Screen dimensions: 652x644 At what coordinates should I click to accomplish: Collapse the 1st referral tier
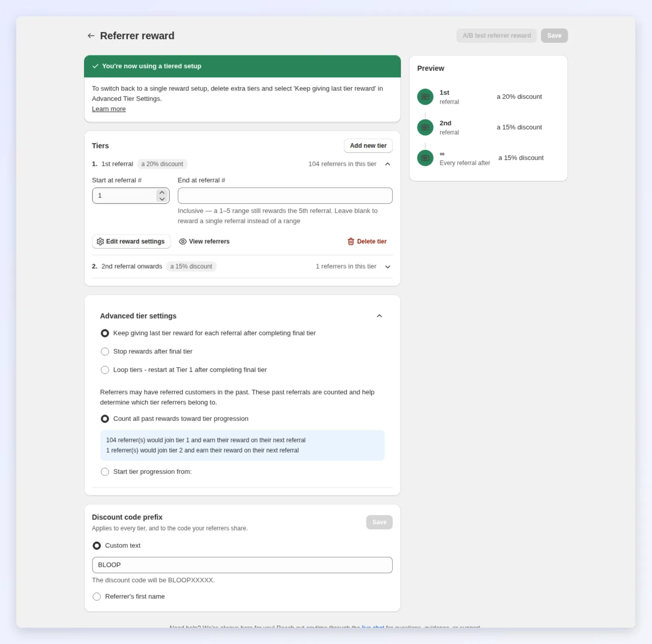(x=388, y=164)
